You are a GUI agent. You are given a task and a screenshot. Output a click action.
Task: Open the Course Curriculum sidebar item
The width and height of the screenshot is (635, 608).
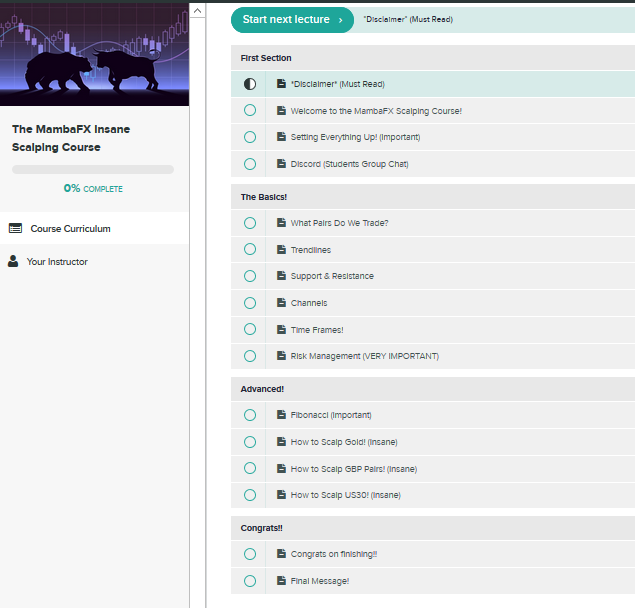tap(70, 228)
